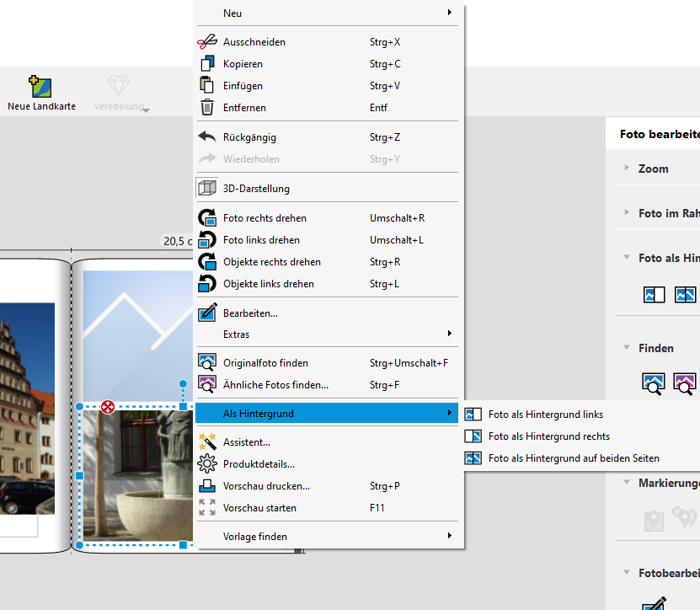Expand the Finden section in side panel
Image resolution: width=700 pixels, height=610 pixels.
click(x=655, y=348)
